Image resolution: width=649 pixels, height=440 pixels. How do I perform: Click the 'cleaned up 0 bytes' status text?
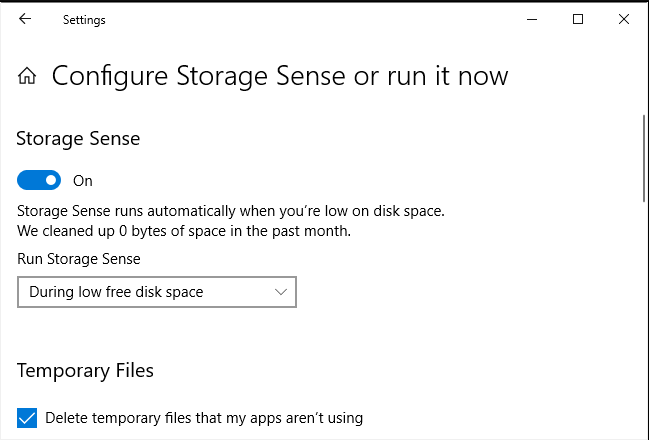pos(184,231)
